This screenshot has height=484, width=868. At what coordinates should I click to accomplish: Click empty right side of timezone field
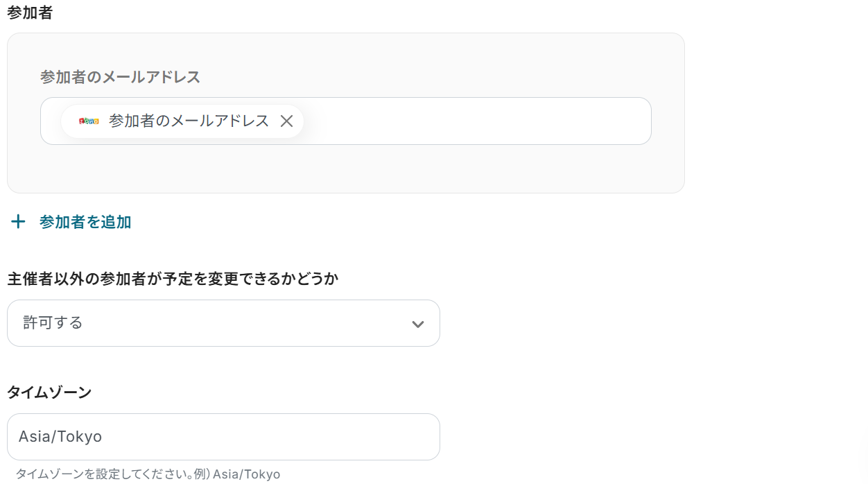click(312, 437)
